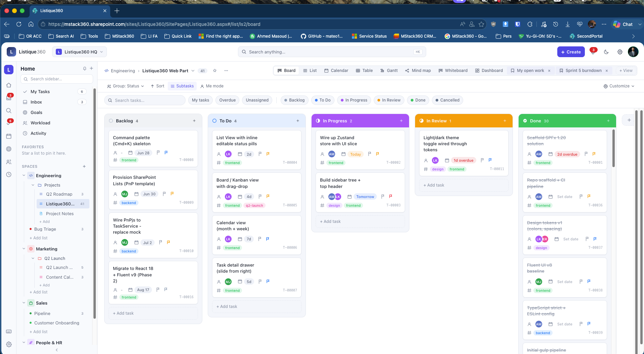Screen dimensions: 644x354
Task: Collapse the Projects folder
Action: [x=33, y=185]
